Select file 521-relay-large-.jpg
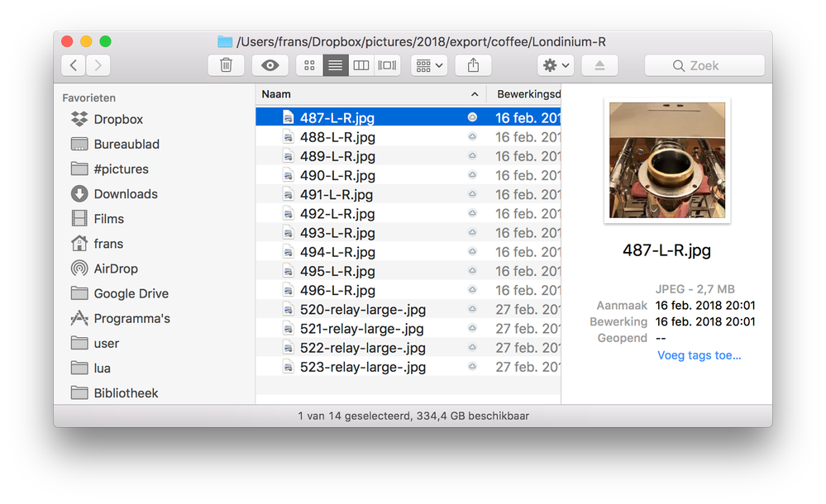 pyautogui.click(x=362, y=329)
